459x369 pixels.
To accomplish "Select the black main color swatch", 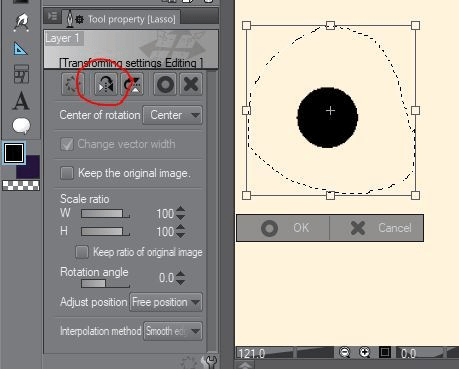I will [x=14, y=153].
